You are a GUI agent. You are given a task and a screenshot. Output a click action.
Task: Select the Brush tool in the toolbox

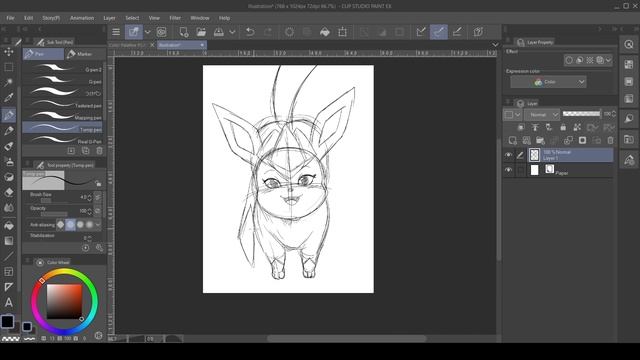[9, 146]
